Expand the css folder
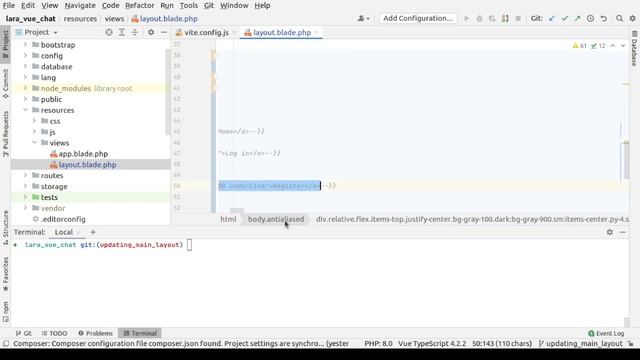The image size is (640, 360). [34, 121]
